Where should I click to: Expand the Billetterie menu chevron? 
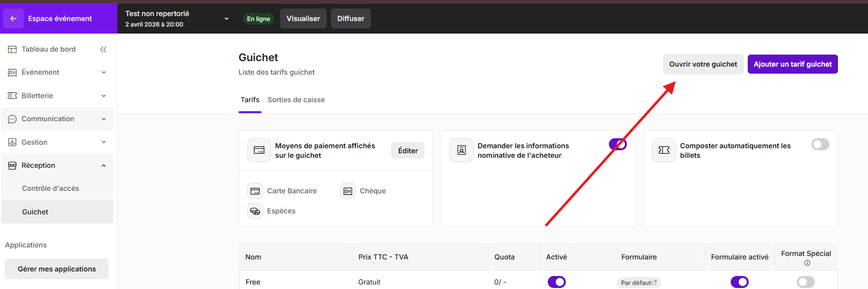[x=104, y=96]
